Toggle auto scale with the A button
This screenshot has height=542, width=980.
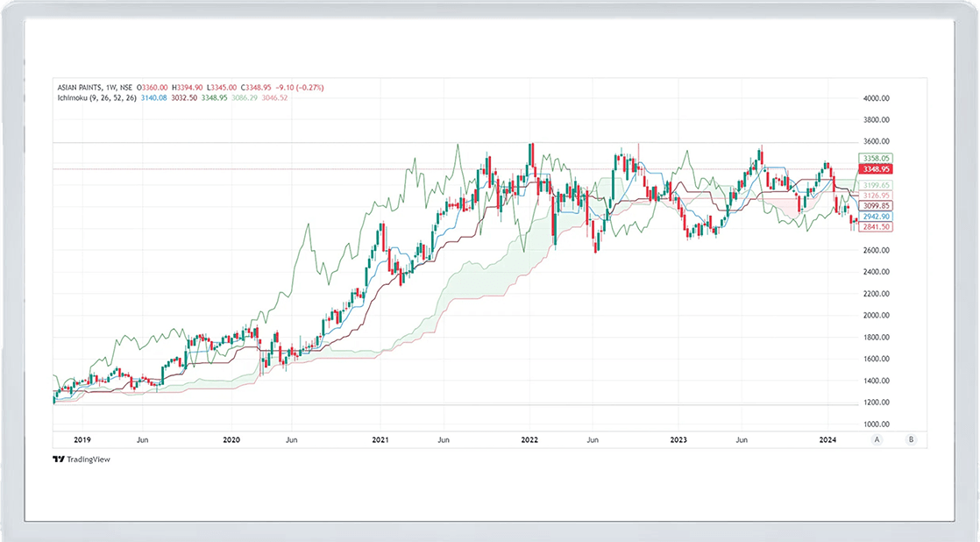coord(876,439)
